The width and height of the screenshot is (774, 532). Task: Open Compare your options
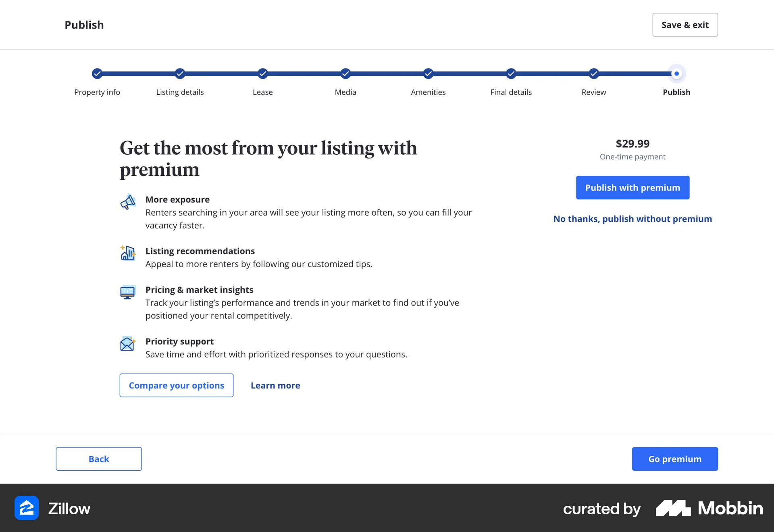point(176,385)
